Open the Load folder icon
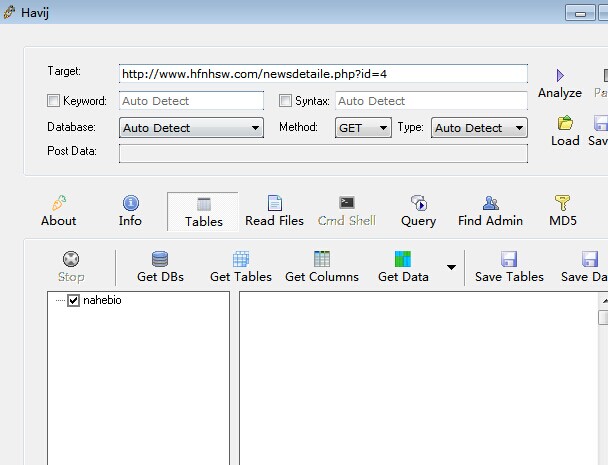608x465 pixels. (565, 123)
